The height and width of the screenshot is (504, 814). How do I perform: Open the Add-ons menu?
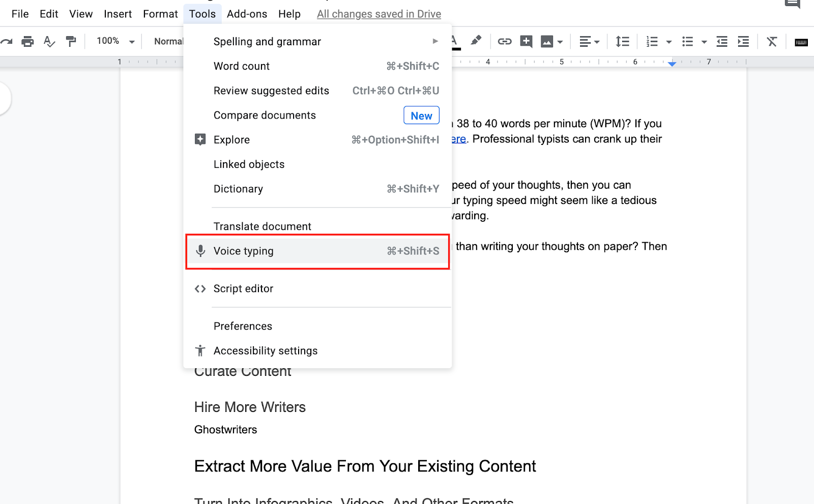pyautogui.click(x=247, y=14)
